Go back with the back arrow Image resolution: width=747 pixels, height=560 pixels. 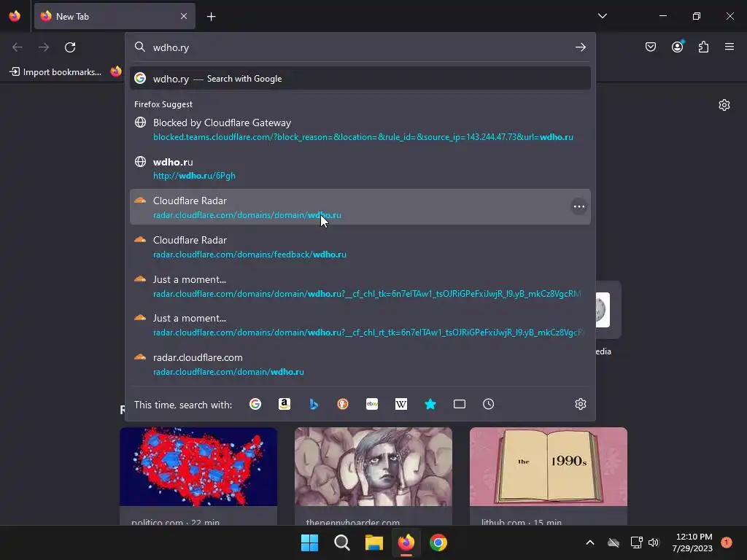pos(18,47)
